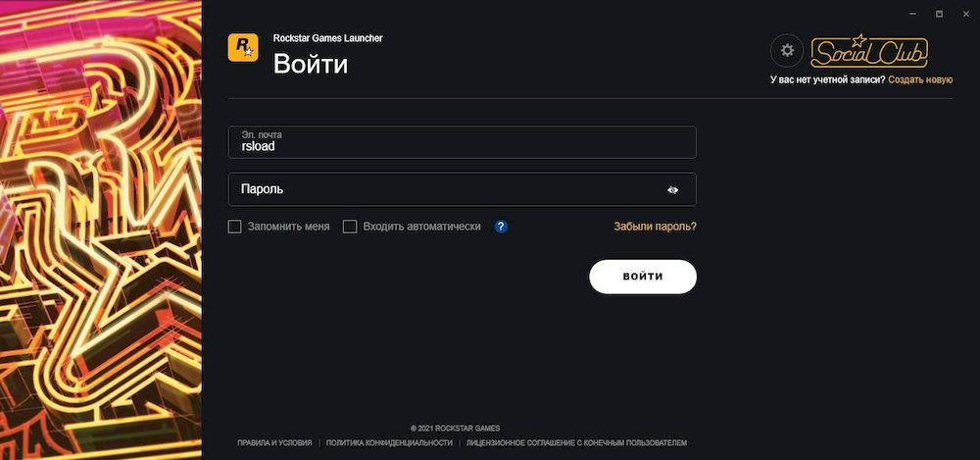The height and width of the screenshot is (460, 980).
Task: Open the Правила и условия footer link
Action: 274,443
